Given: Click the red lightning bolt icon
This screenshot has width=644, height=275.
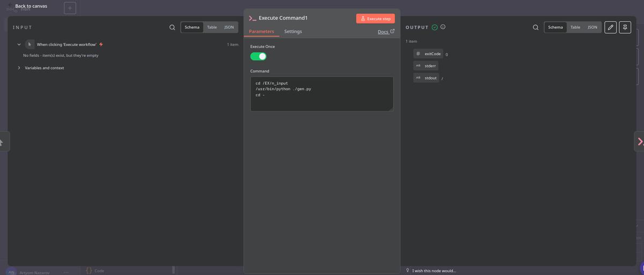Looking at the screenshot, I should [101, 44].
